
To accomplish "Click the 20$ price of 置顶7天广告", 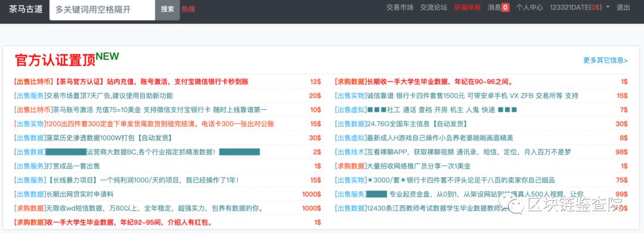I will [x=315, y=96].
